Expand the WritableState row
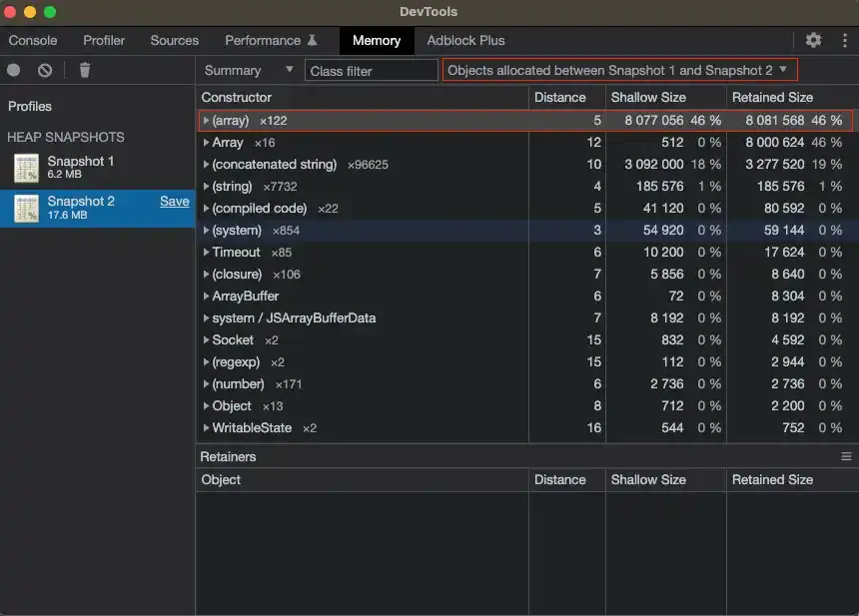The height and width of the screenshot is (616, 859). tap(206, 427)
